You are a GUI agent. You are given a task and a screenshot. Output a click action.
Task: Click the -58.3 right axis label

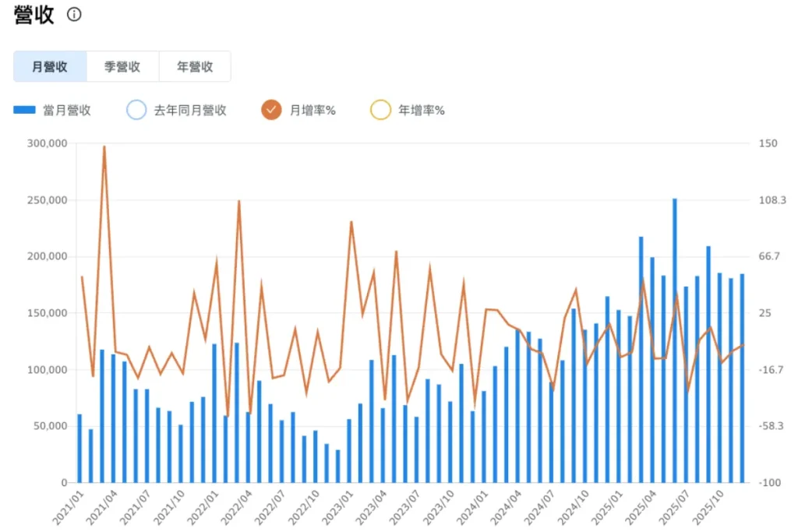(771, 426)
